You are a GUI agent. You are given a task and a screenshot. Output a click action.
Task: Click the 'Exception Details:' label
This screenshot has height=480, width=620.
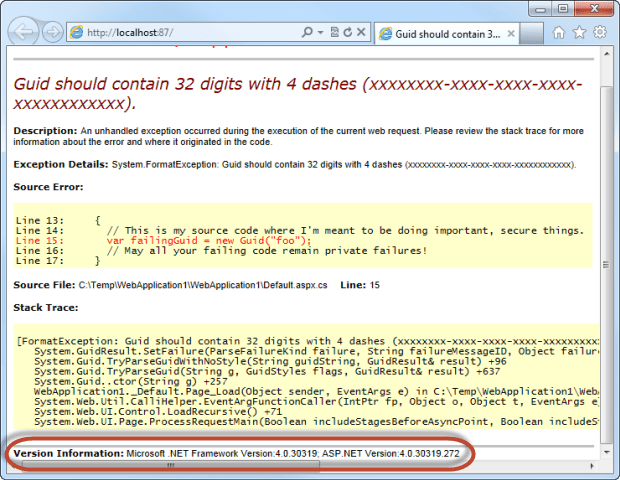(60, 164)
